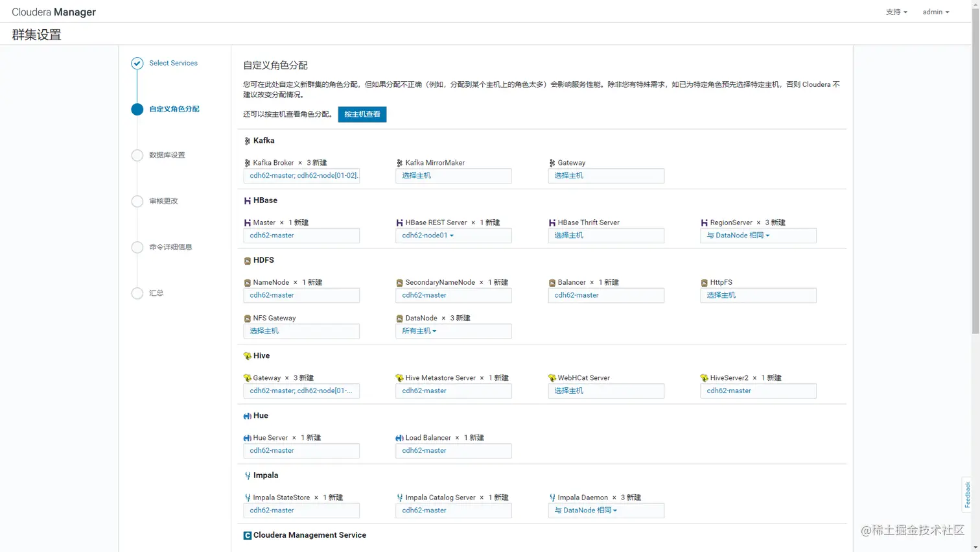Click the HBase REST Server role icon
Screen dimensions: 980x552
click(x=399, y=222)
